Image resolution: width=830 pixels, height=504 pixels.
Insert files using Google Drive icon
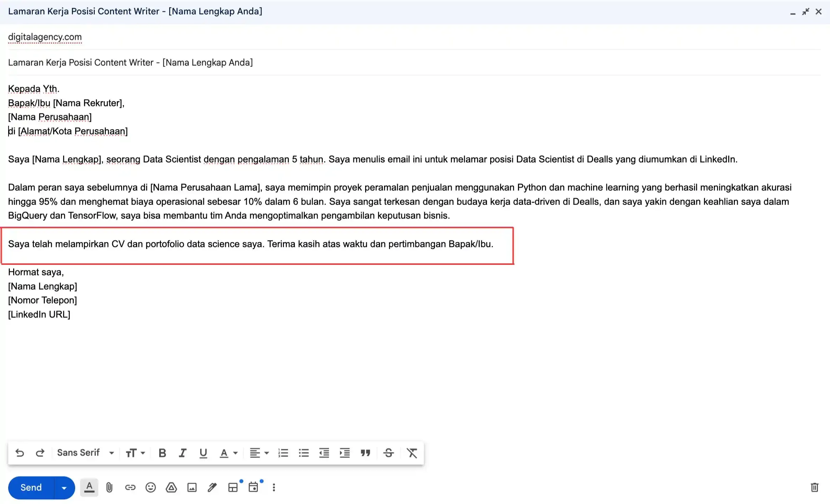[x=171, y=487]
